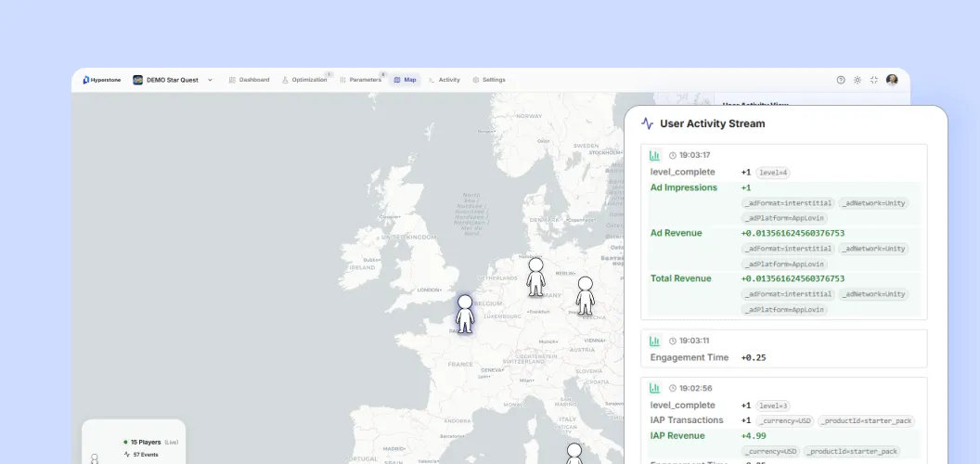Click _currency=USD tag under IAP Revenue
The image size is (980, 464).
pyautogui.click(x=770, y=452)
